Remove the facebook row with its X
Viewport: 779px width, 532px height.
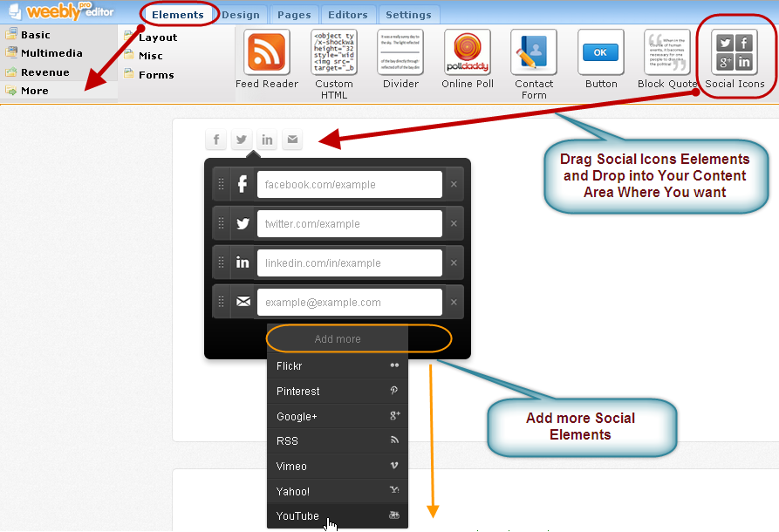pos(454,185)
